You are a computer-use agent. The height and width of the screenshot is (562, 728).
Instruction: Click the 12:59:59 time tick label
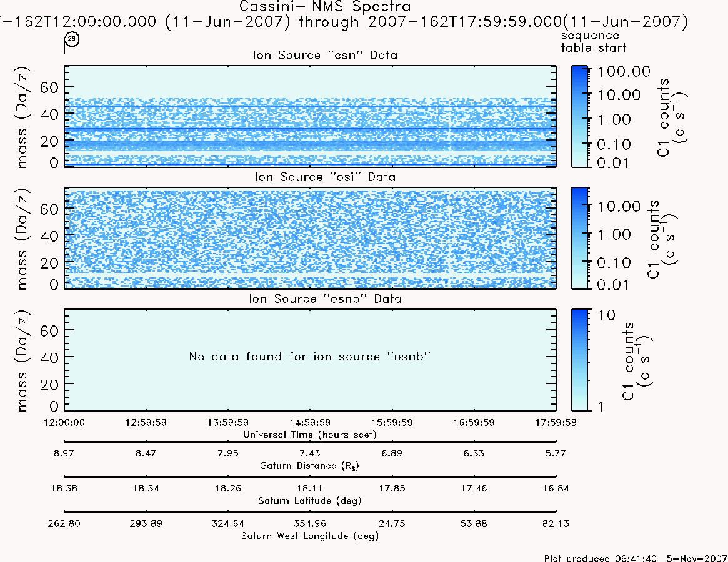[x=146, y=422]
